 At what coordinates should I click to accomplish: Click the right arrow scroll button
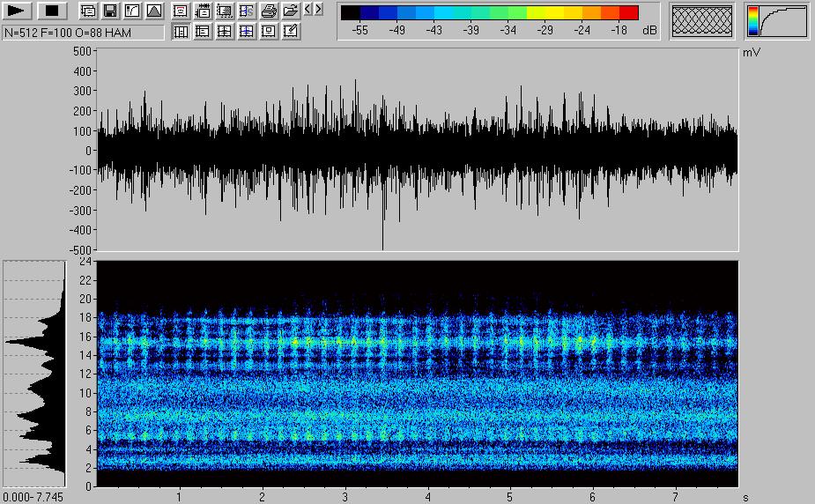click(x=318, y=10)
